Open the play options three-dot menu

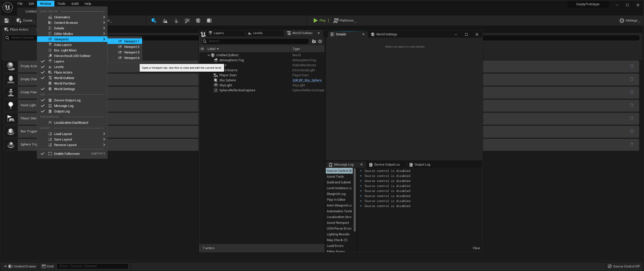[328, 21]
